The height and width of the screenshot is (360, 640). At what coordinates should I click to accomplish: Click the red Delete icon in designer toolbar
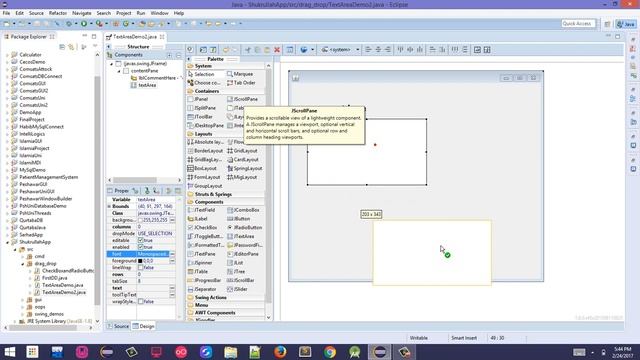277,50
